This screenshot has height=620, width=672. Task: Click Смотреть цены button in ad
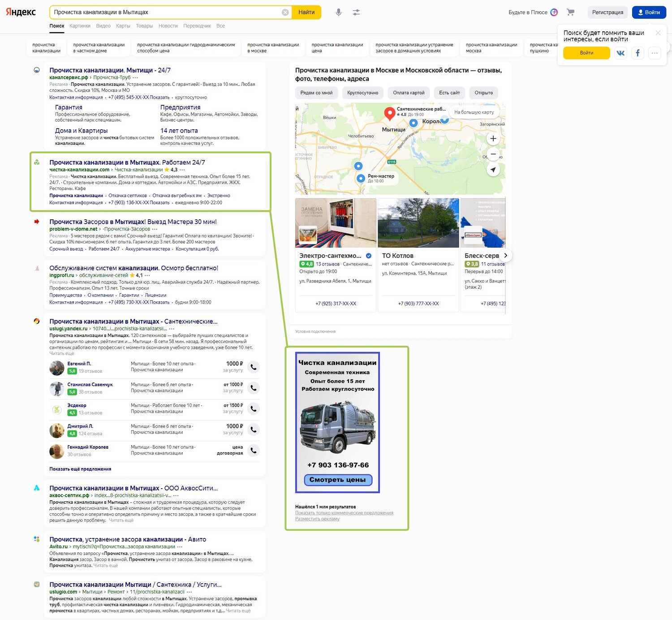click(x=338, y=480)
